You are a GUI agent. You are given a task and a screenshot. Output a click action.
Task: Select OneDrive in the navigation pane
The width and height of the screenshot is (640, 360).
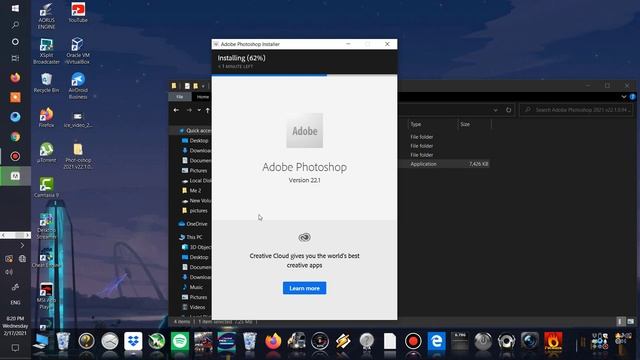193,224
